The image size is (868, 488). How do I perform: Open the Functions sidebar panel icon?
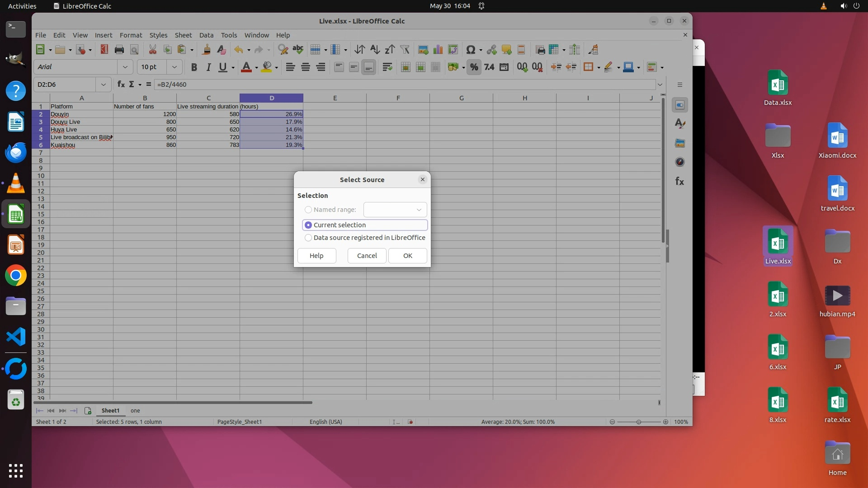[x=679, y=181]
